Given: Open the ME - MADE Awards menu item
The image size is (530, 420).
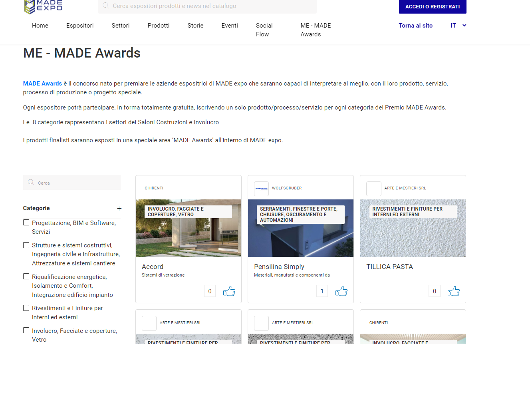Looking at the screenshot, I should [x=316, y=30].
